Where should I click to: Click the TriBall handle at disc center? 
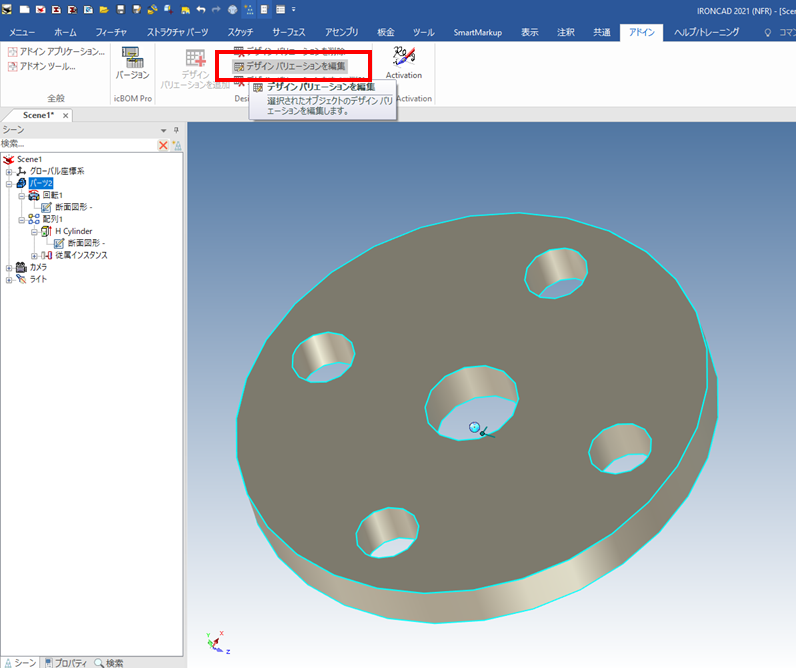click(474, 428)
